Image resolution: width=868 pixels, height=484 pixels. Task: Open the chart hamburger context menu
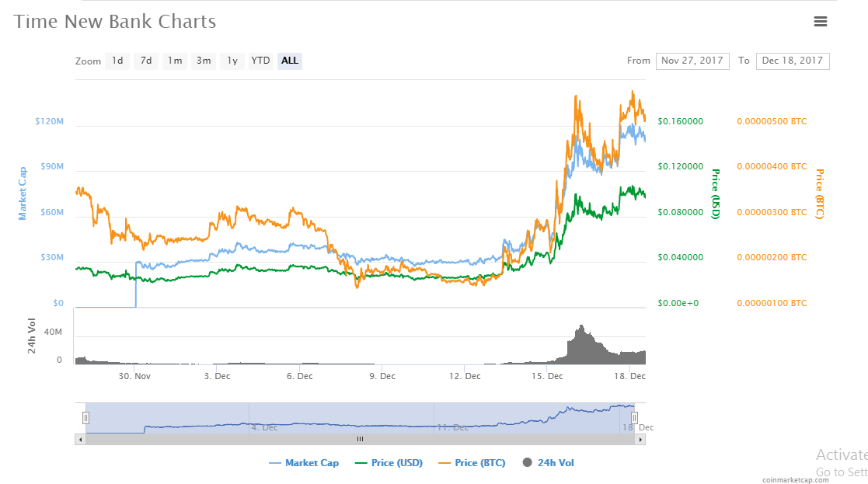click(820, 22)
